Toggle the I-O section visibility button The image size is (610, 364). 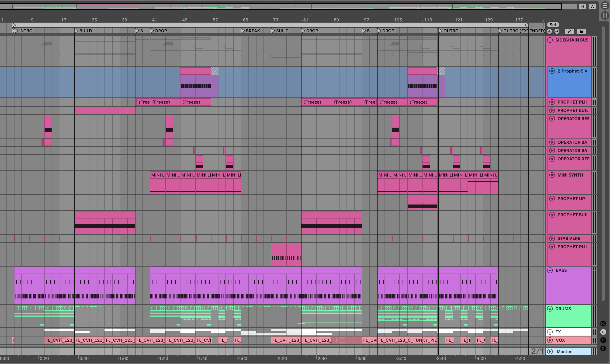pos(603,324)
